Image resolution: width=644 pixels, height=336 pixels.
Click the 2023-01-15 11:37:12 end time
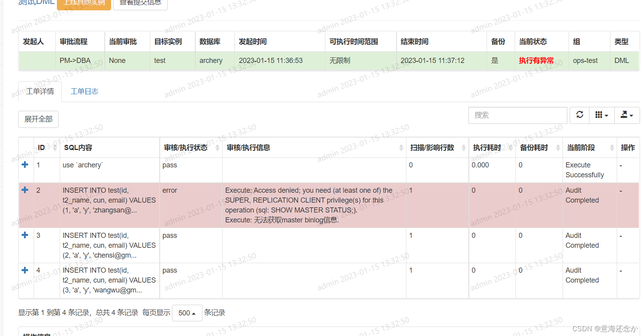[432, 61]
